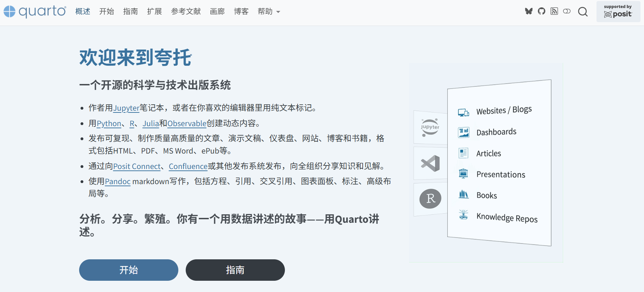This screenshot has height=292, width=644.
Task: Click the supported by Posit badge
Action: pyautogui.click(x=618, y=12)
